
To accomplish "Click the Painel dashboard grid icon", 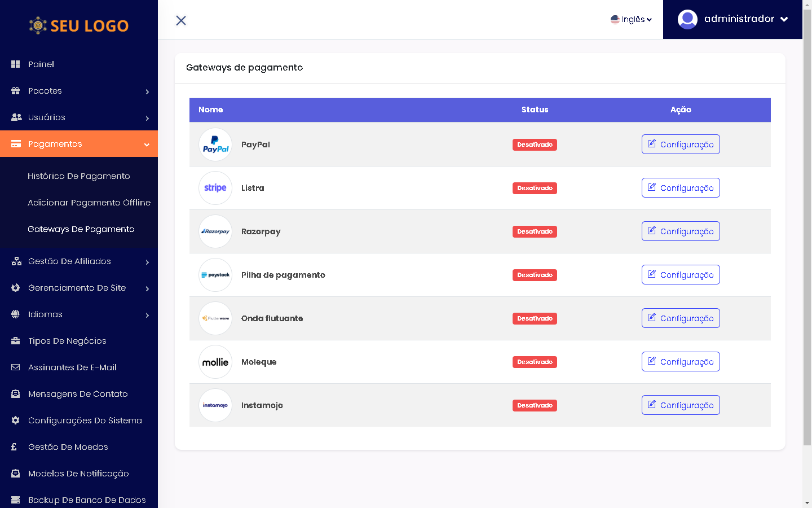I will 16,64.
